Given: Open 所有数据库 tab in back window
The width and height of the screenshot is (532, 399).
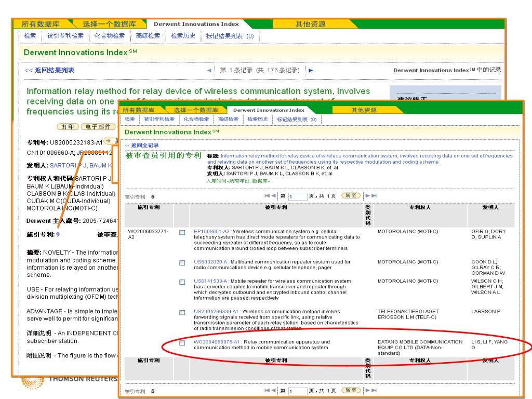Looking at the screenshot, I should [41, 24].
